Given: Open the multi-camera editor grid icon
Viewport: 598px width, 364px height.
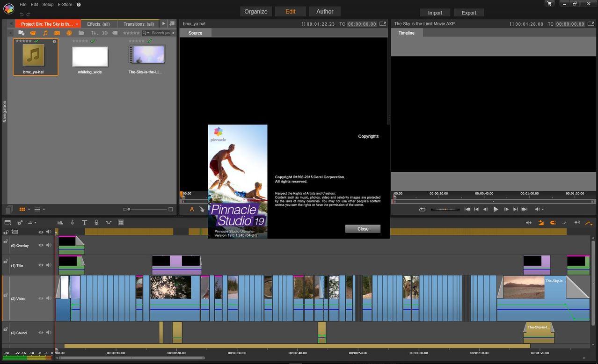Looking at the screenshot, I should pos(121,223).
